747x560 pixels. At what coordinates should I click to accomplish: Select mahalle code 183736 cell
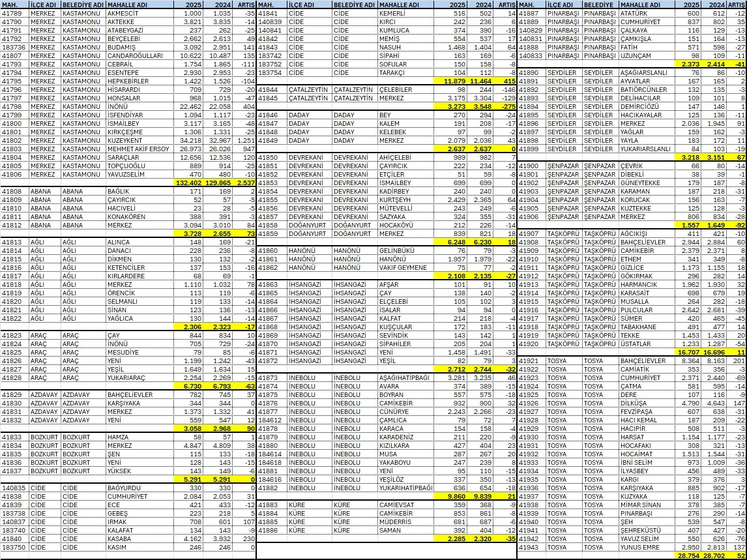[x=14, y=48]
